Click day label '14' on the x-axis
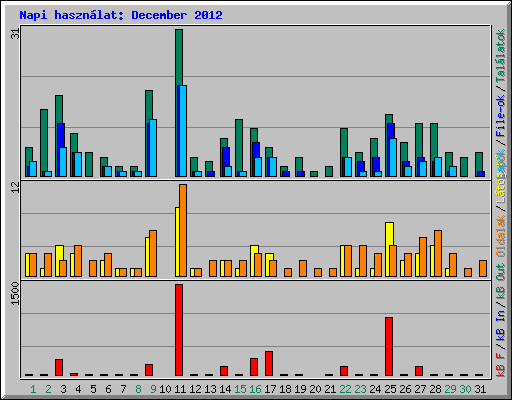Screen dimensions: 512x400 [x=225, y=389]
